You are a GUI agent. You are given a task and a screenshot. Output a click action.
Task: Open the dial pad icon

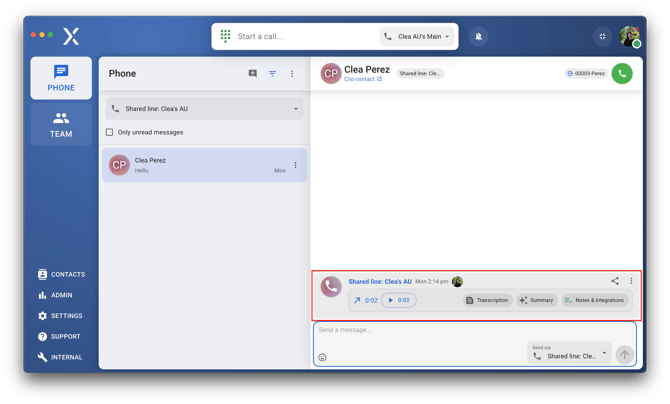coord(226,36)
